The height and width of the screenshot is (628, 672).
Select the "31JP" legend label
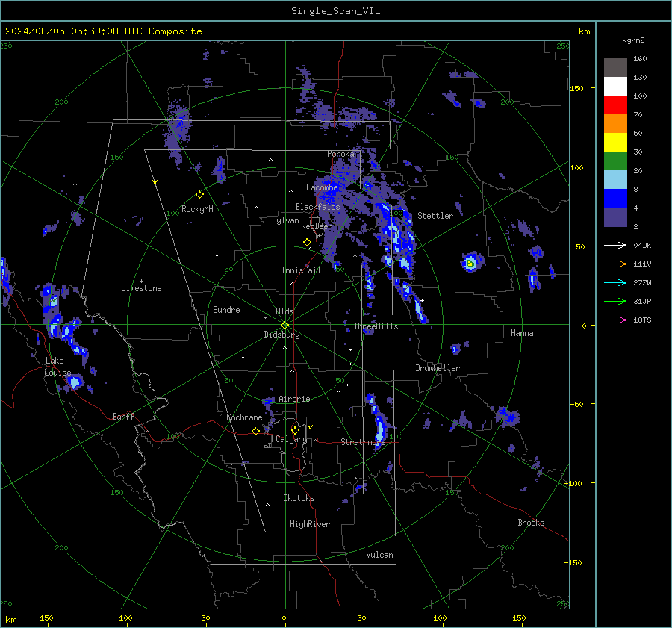coord(642,302)
